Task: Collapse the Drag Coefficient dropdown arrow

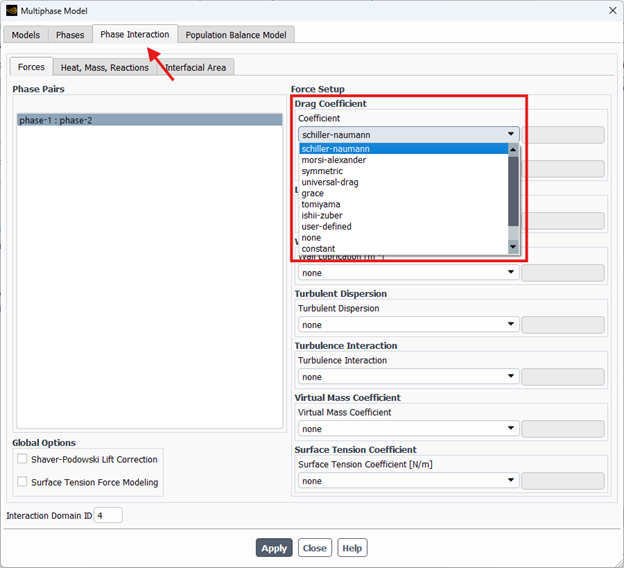Action: [x=511, y=134]
